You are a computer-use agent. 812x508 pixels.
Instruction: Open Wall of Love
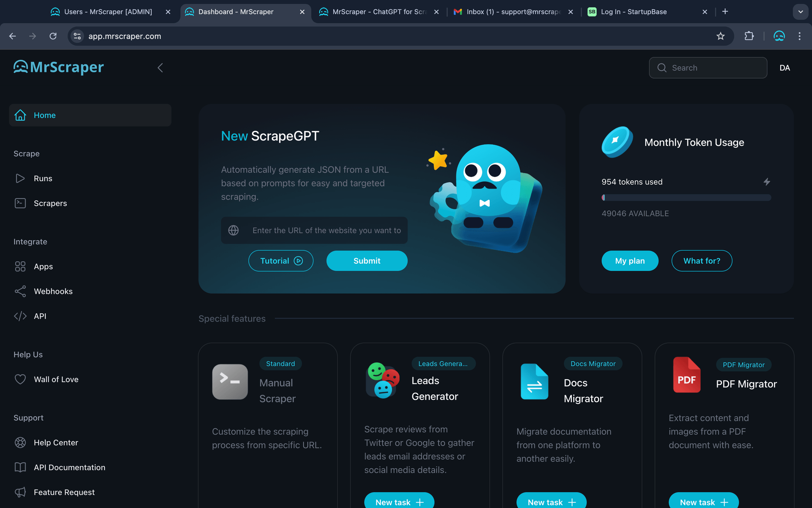(x=56, y=379)
